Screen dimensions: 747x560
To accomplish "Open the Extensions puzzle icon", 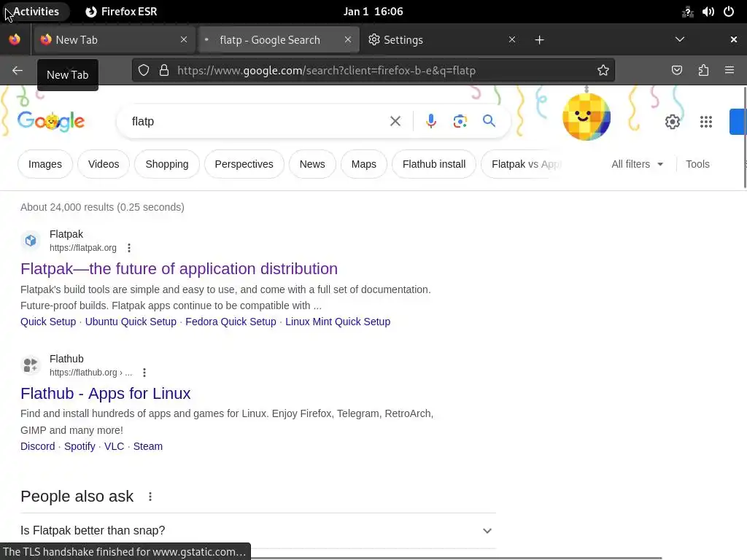I will (703, 71).
